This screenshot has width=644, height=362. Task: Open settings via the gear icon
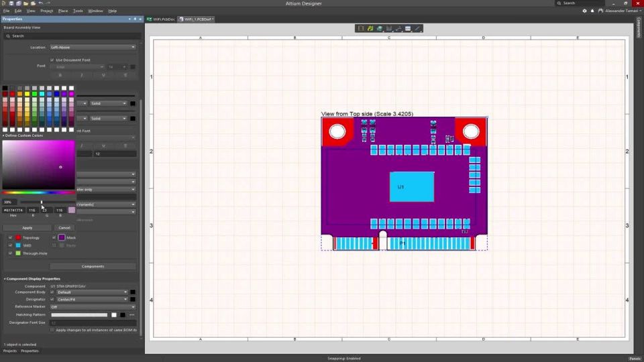click(584, 11)
